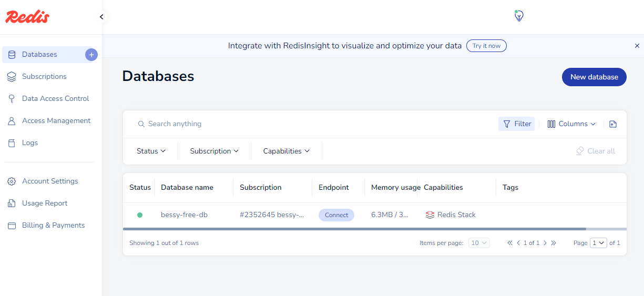Add a database with the plus icon

pos(91,54)
